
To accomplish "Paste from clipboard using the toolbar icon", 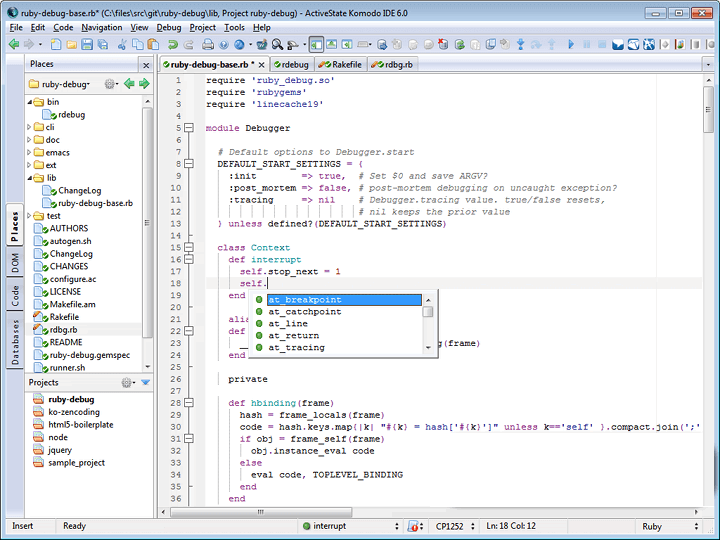I will point(153,45).
